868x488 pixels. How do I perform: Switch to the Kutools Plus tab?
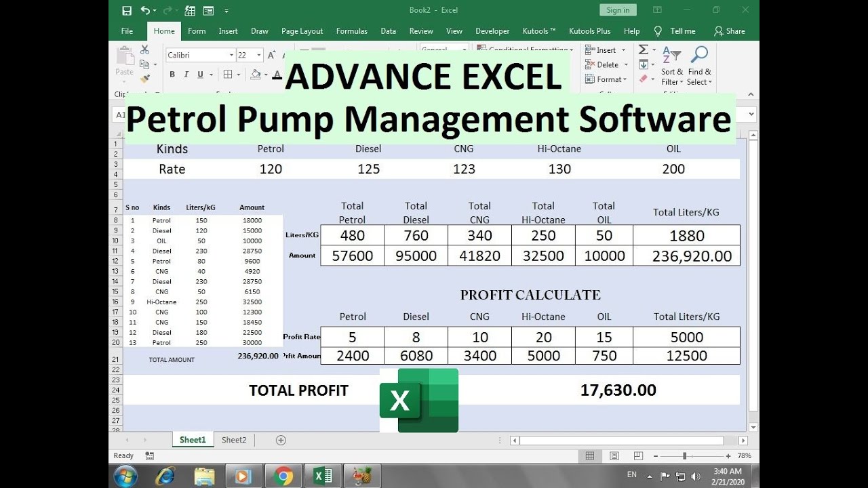coord(589,31)
